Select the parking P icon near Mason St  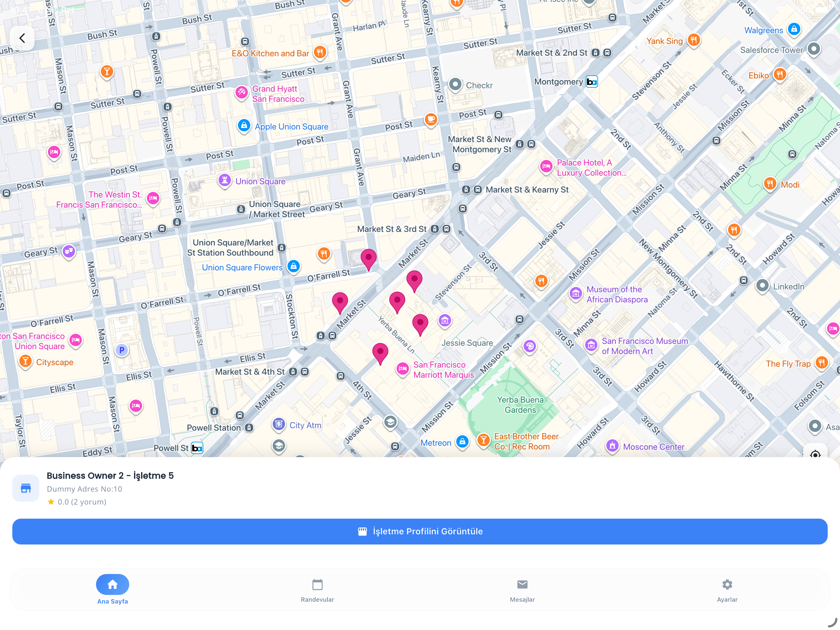pos(121,350)
